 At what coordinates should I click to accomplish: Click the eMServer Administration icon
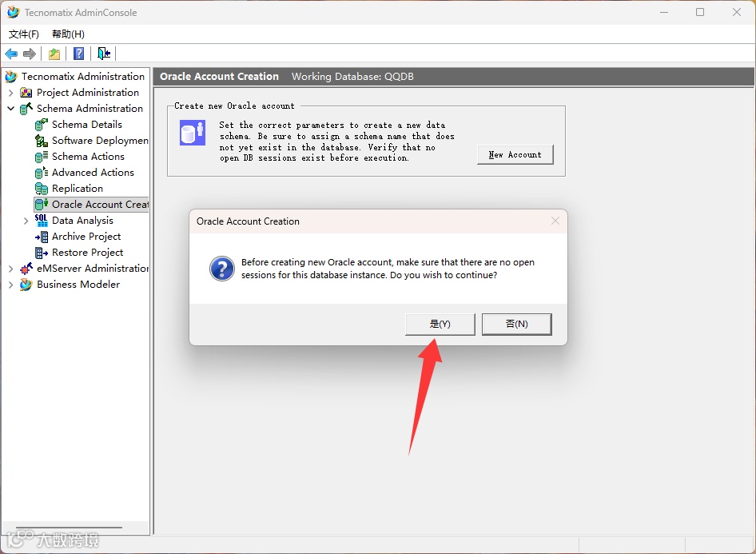pyautogui.click(x=26, y=268)
